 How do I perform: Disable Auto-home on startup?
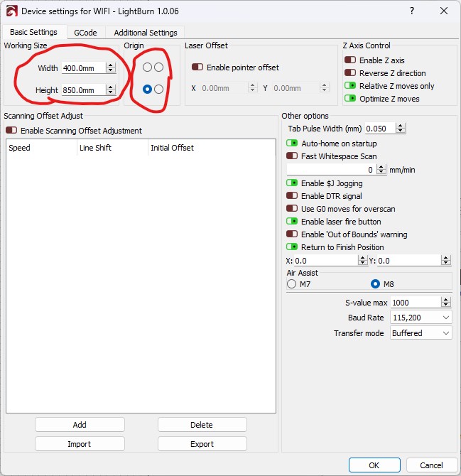tap(291, 144)
